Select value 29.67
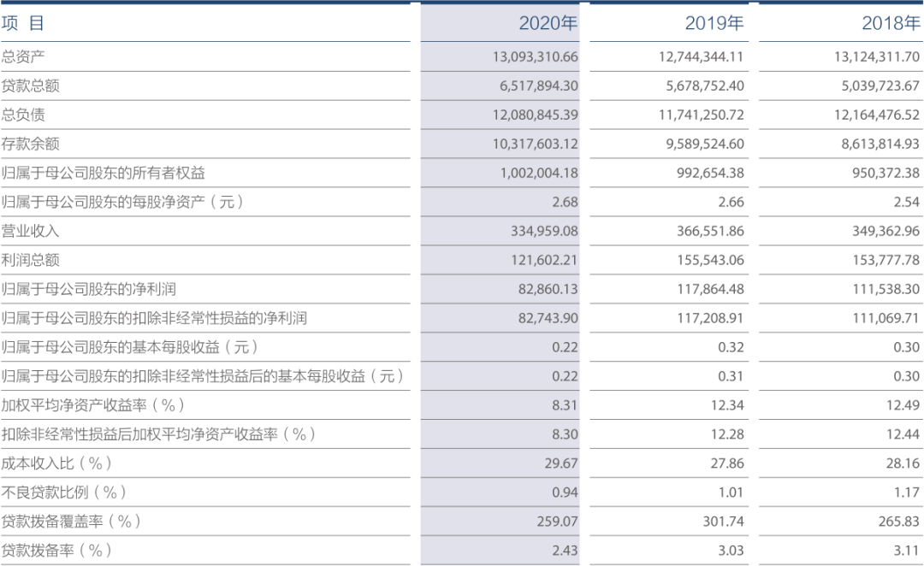 coord(561,463)
